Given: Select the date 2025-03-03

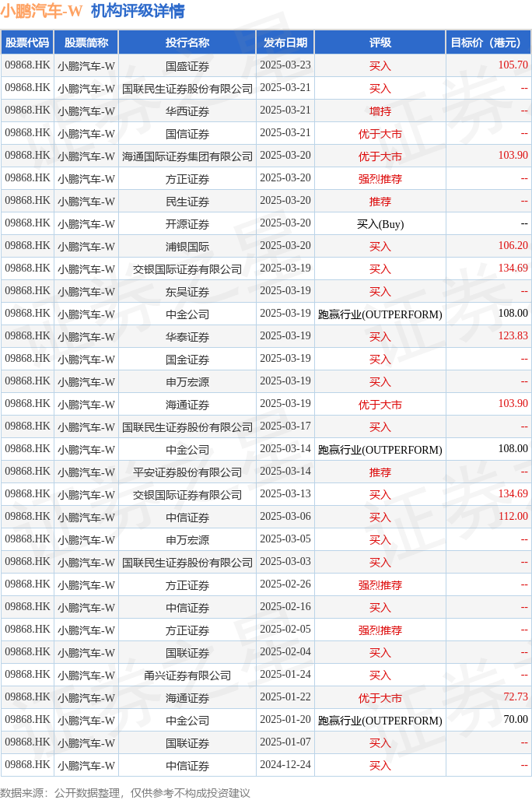Looking at the screenshot, I should pos(285,561).
